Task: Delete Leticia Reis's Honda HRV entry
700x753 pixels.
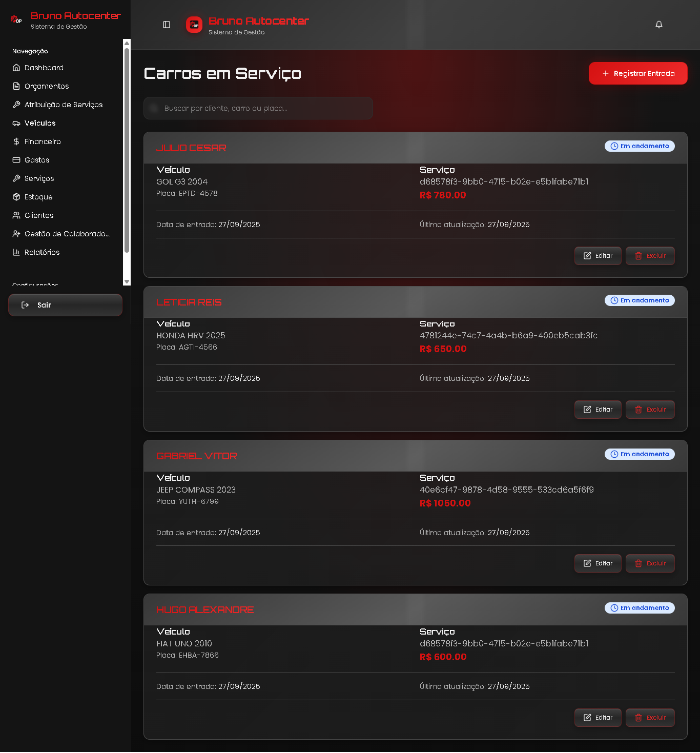Action: (650, 410)
